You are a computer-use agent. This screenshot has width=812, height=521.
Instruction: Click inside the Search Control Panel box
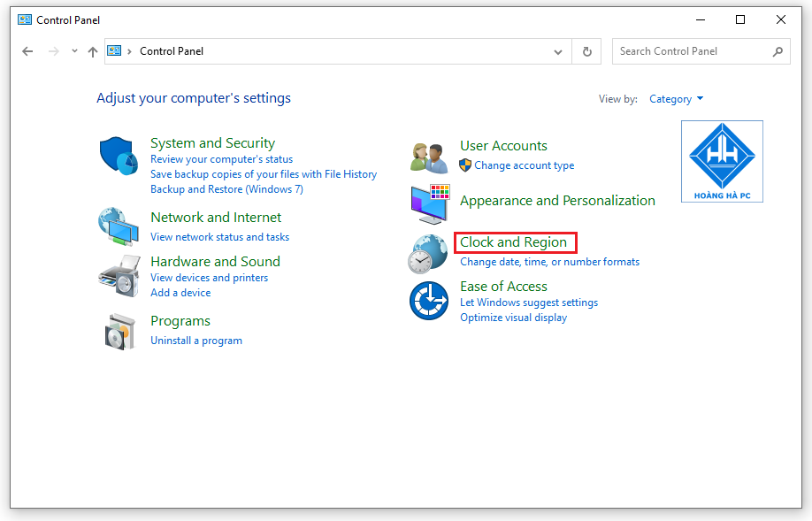point(690,50)
